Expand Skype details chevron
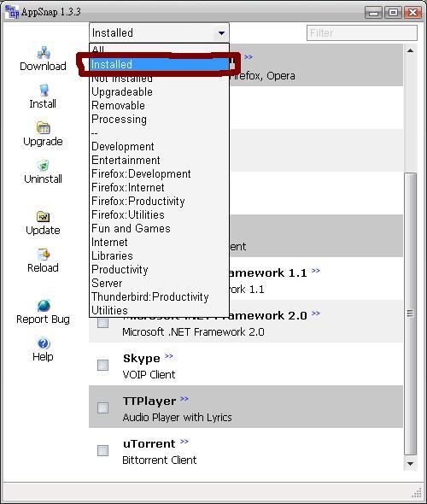 click(169, 356)
